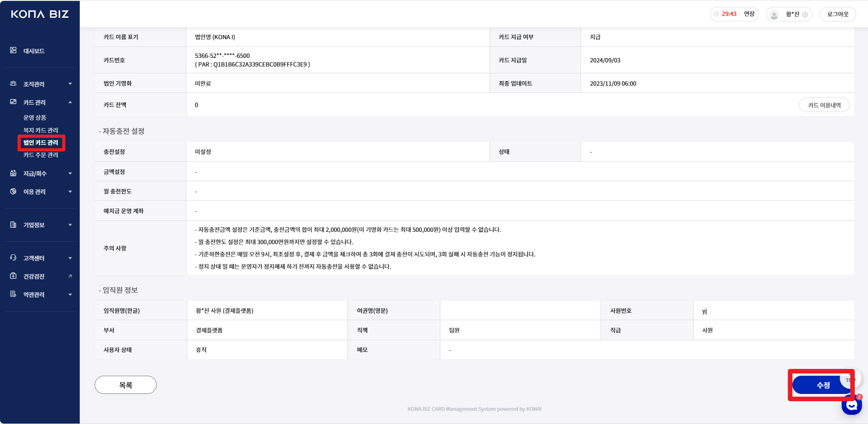Click the 고객센터 headset icon
Viewport: 868px width, 424px height.
(x=13, y=258)
